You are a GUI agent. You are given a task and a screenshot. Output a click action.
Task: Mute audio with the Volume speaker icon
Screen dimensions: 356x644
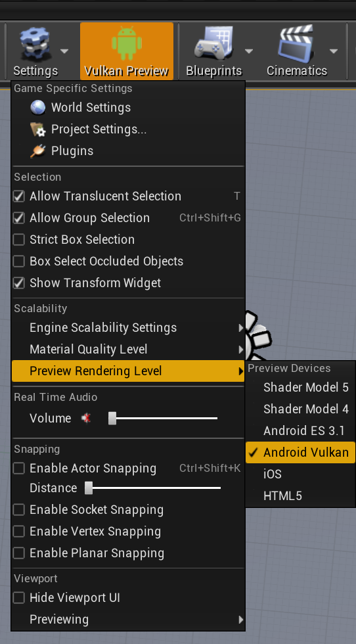click(86, 419)
